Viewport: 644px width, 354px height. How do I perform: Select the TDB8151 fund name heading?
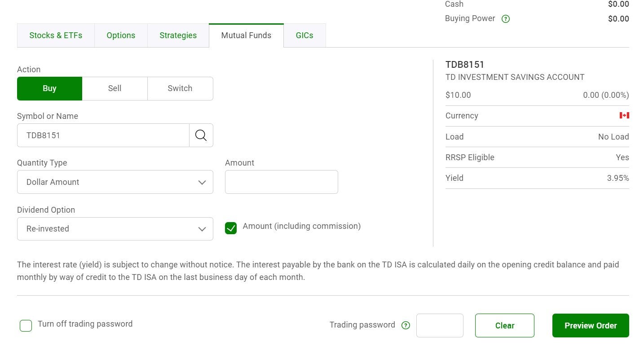tap(465, 64)
